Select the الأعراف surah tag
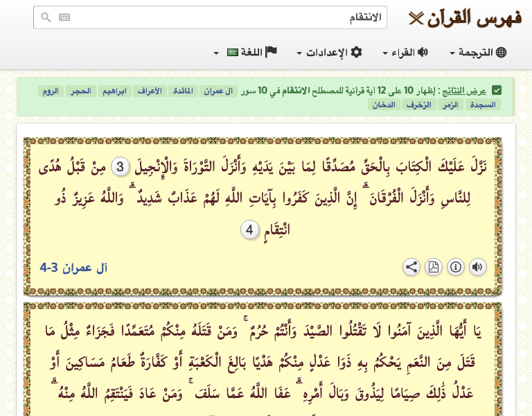Screen dimensions: 532x416 (150, 92)
